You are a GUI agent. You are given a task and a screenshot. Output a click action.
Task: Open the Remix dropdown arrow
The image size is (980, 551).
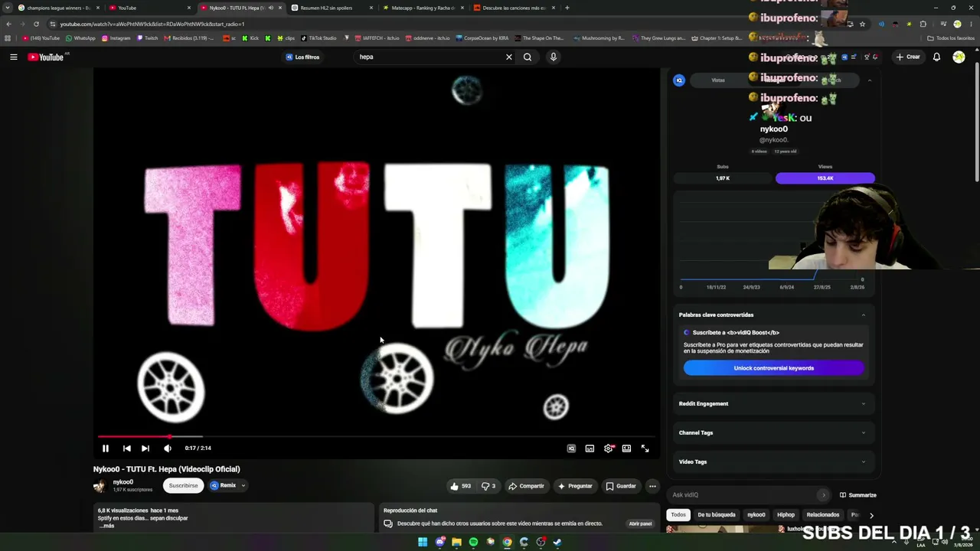243,485
